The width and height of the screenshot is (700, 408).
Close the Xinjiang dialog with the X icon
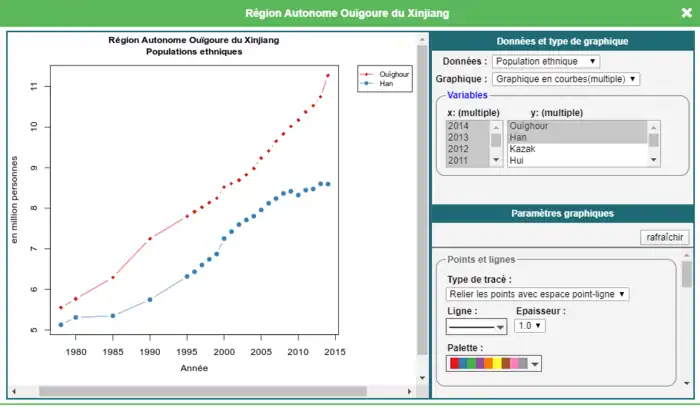point(683,13)
